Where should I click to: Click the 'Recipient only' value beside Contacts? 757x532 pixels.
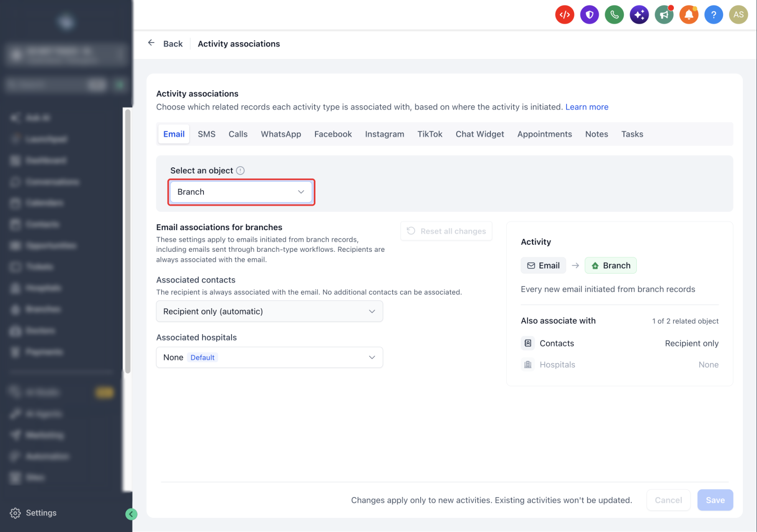tap(691, 343)
